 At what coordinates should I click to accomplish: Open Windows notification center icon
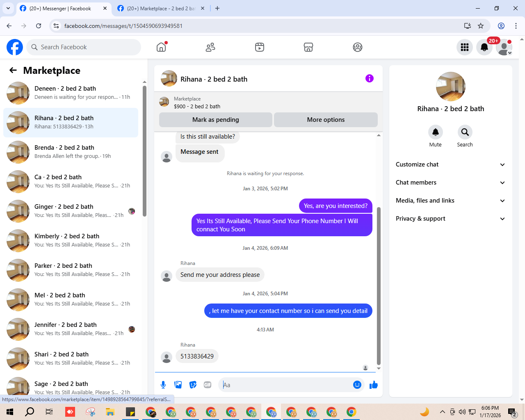click(x=512, y=412)
